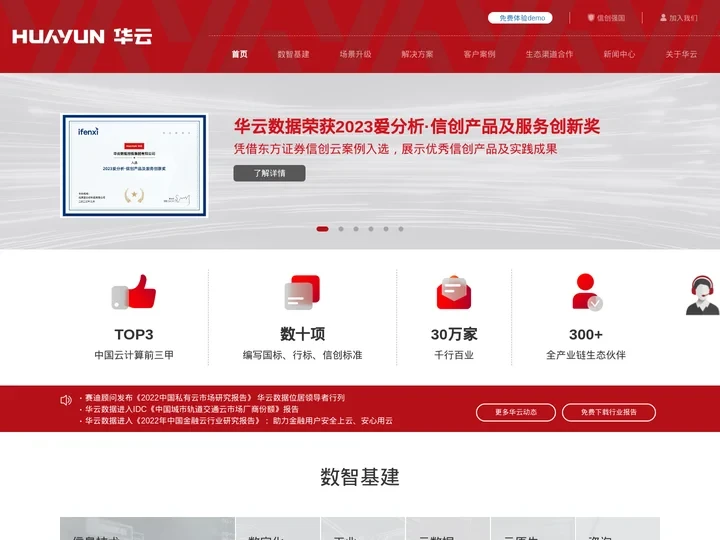Select the fourth carousel dot

coord(371,229)
